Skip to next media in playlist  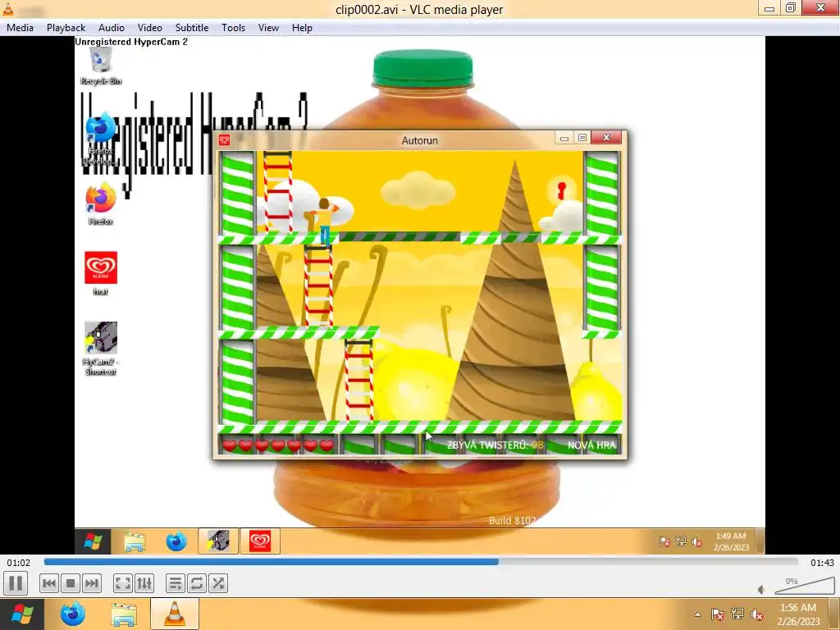tap(92, 583)
